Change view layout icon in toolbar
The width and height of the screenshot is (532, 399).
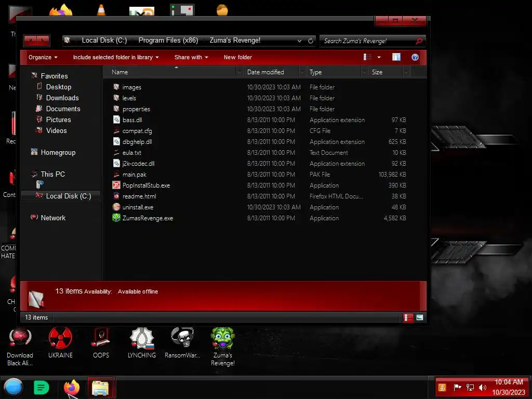click(x=367, y=57)
